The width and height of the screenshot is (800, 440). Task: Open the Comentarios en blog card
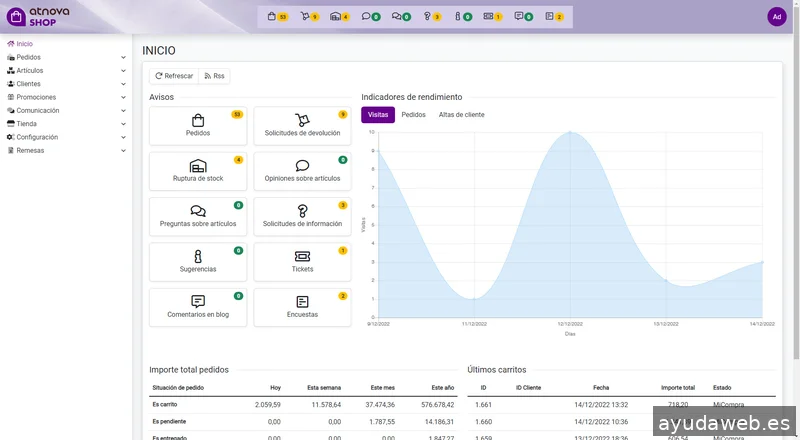click(198, 307)
